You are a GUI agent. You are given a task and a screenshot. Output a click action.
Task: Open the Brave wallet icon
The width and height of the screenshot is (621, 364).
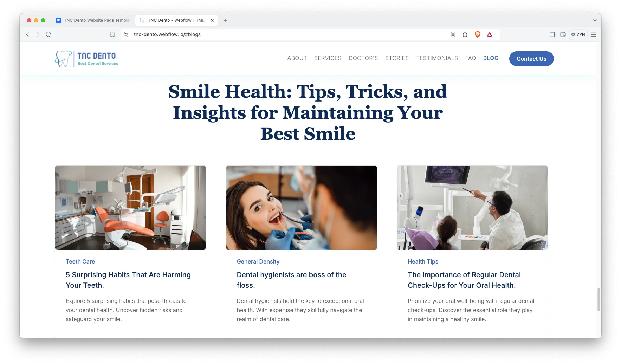pos(563,34)
